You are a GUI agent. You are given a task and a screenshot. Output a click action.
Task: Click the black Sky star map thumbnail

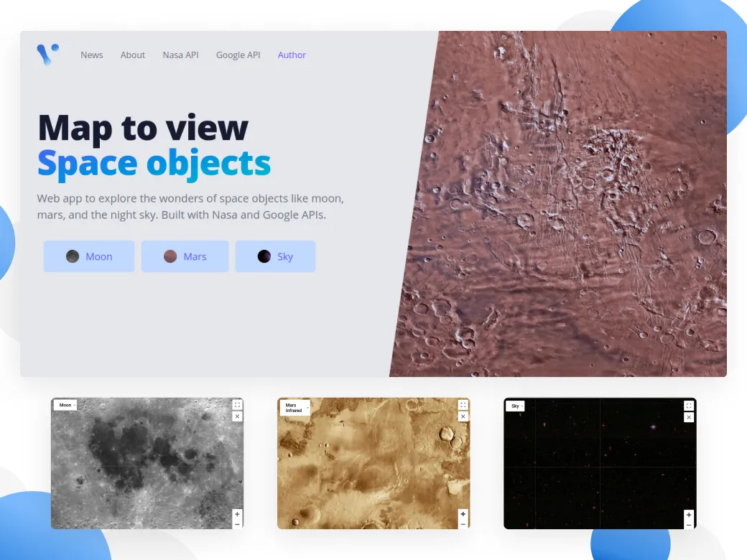point(600,463)
